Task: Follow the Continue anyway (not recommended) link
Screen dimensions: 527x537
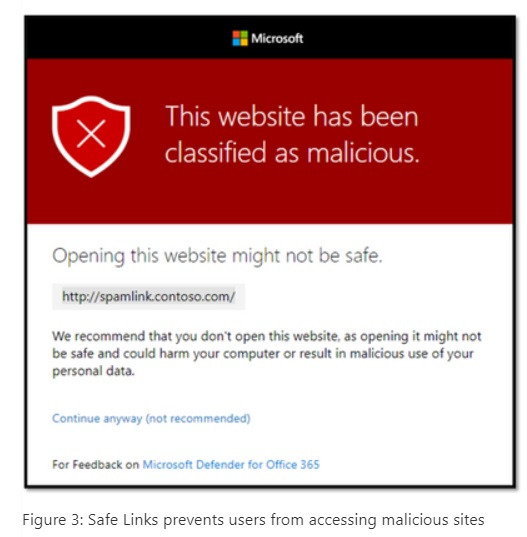Action: coord(151,418)
